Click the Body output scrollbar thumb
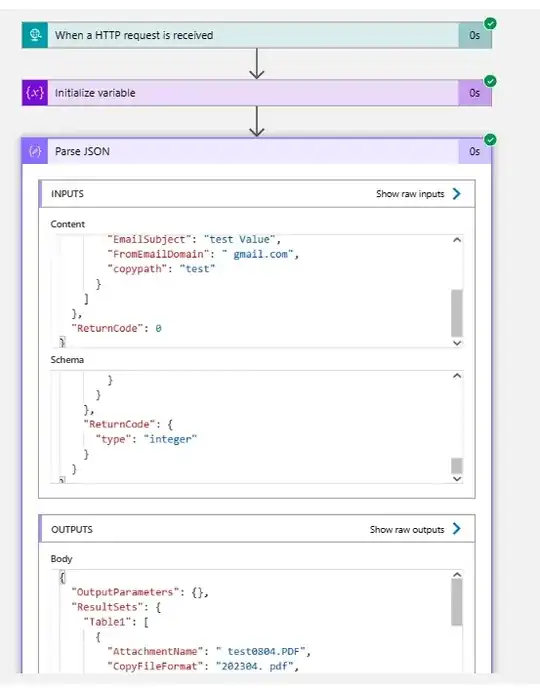 pyautogui.click(x=457, y=602)
